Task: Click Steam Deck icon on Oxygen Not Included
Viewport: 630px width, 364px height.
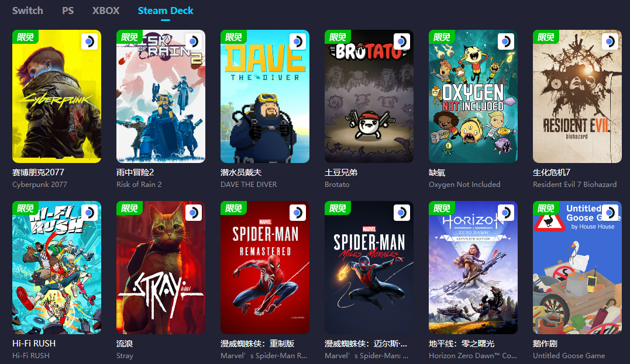Action: [506, 41]
